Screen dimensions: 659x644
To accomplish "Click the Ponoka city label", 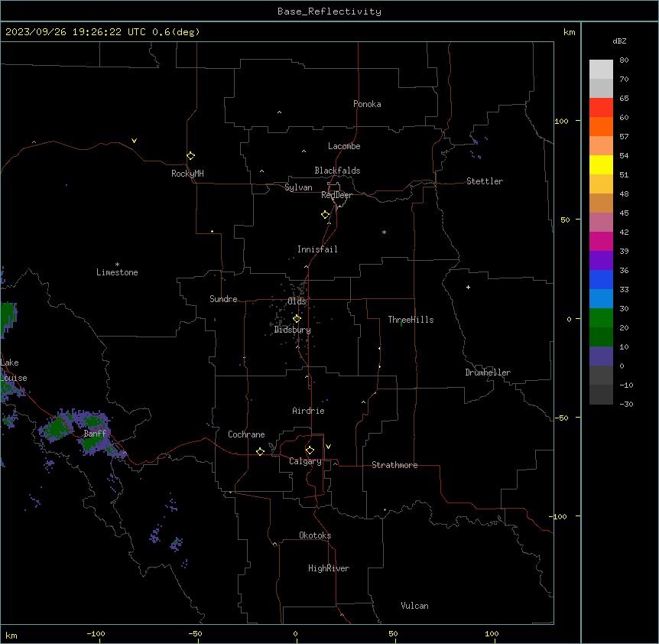I will pyautogui.click(x=367, y=104).
